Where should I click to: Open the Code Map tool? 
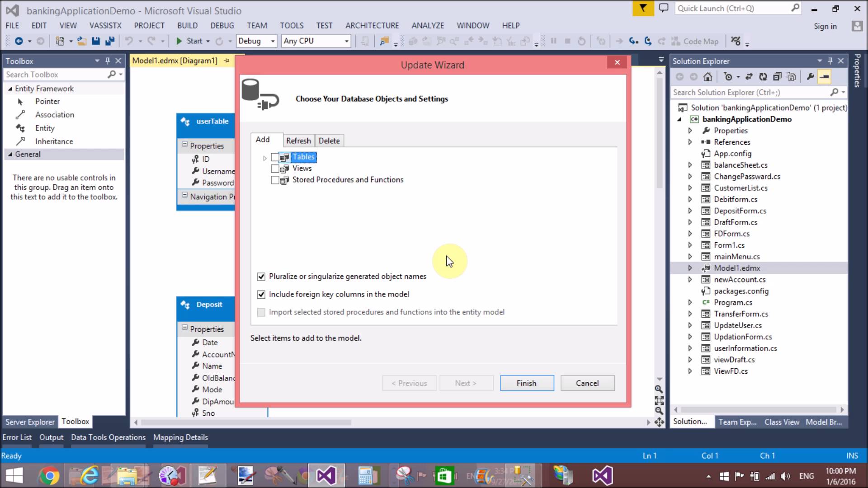695,41
